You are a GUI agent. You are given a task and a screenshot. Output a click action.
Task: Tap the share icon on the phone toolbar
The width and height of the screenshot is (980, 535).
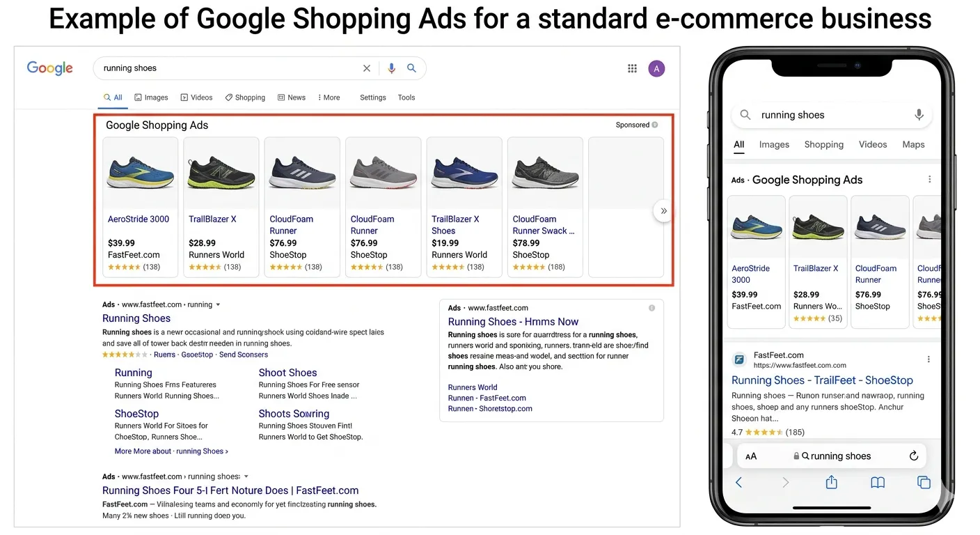831,481
